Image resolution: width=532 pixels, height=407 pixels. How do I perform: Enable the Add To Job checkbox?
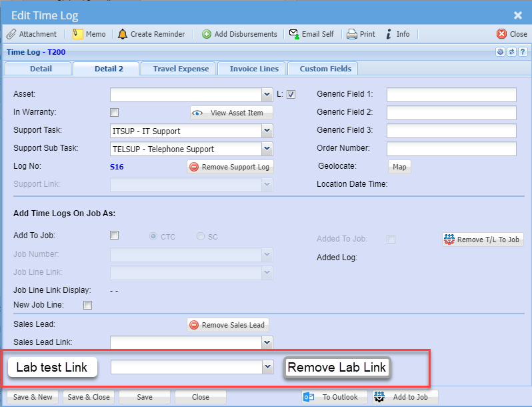pos(115,236)
